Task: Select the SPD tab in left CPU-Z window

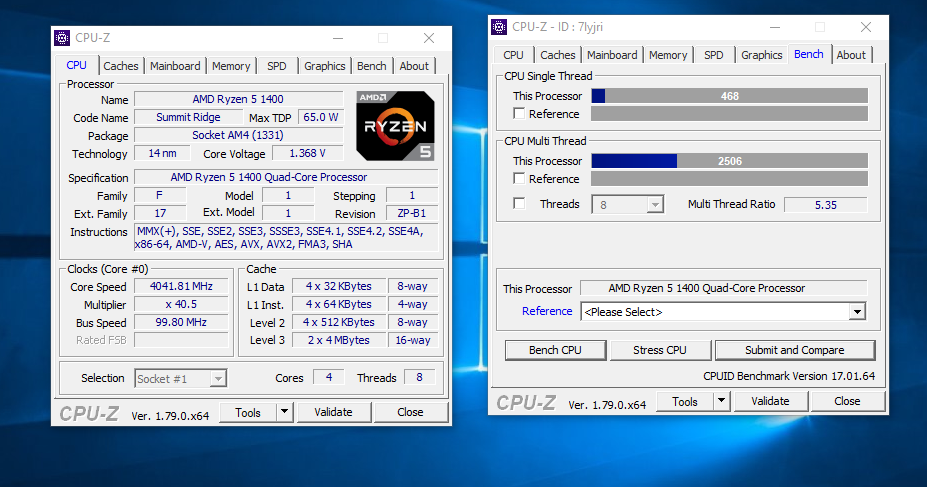Action: (277, 66)
